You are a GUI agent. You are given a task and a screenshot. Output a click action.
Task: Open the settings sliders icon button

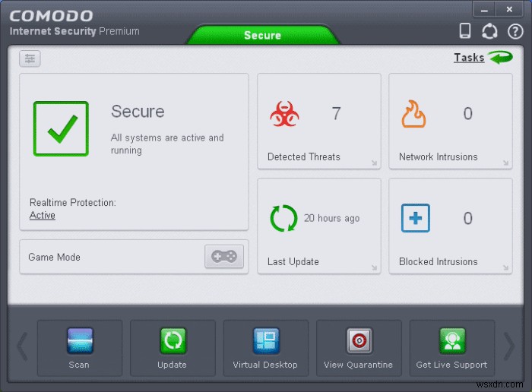pos(30,58)
